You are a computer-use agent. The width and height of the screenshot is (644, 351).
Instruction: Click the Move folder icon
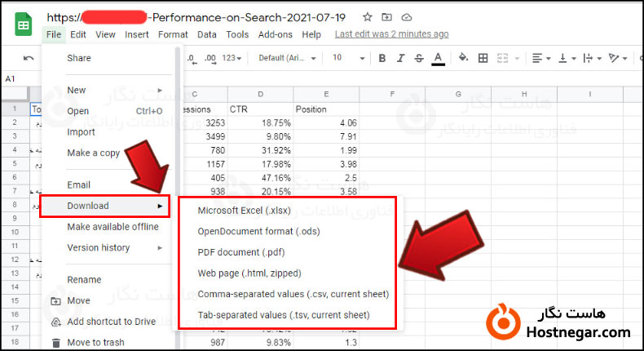click(x=56, y=301)
